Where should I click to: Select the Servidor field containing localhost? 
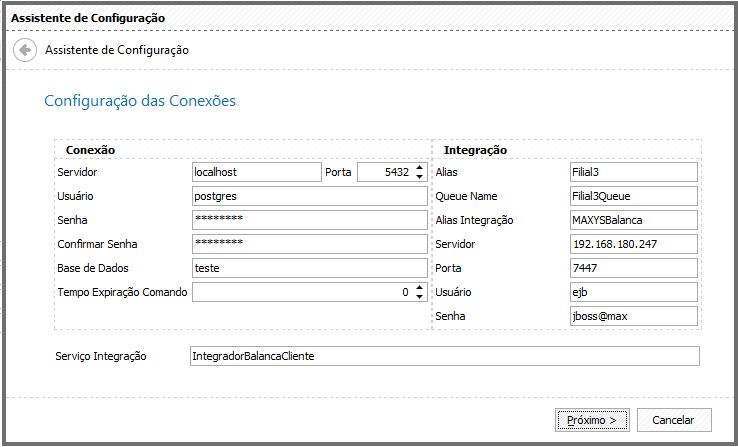coord(257,172)
